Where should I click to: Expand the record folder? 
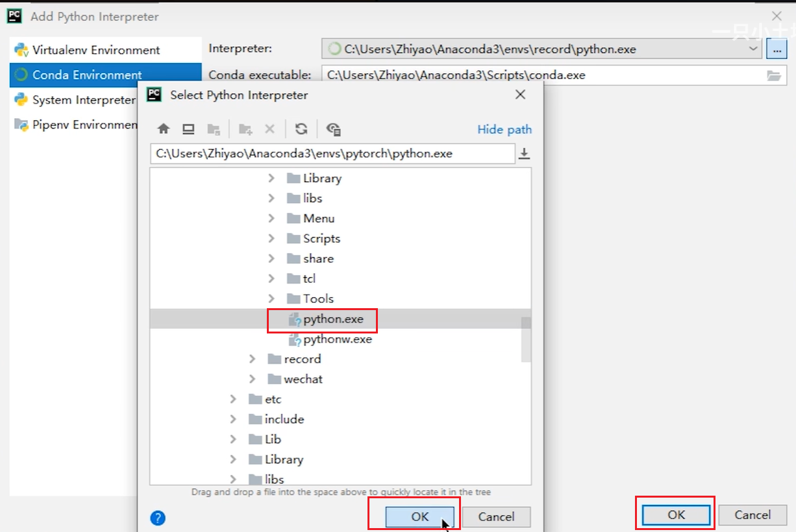(253, 359)
